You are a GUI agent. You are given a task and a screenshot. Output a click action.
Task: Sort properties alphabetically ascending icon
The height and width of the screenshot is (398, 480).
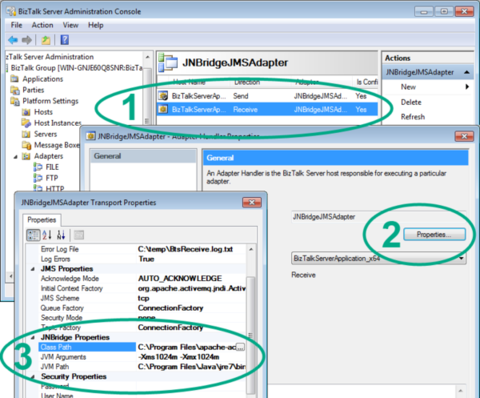pos(47,235)
